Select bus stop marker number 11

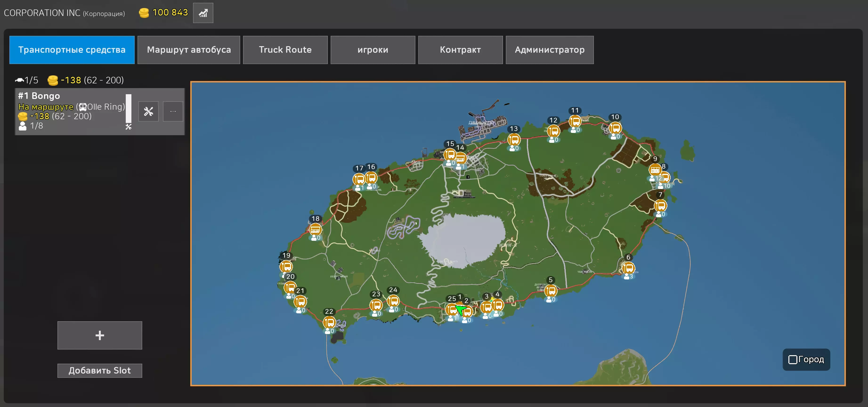tap(575, 121)
